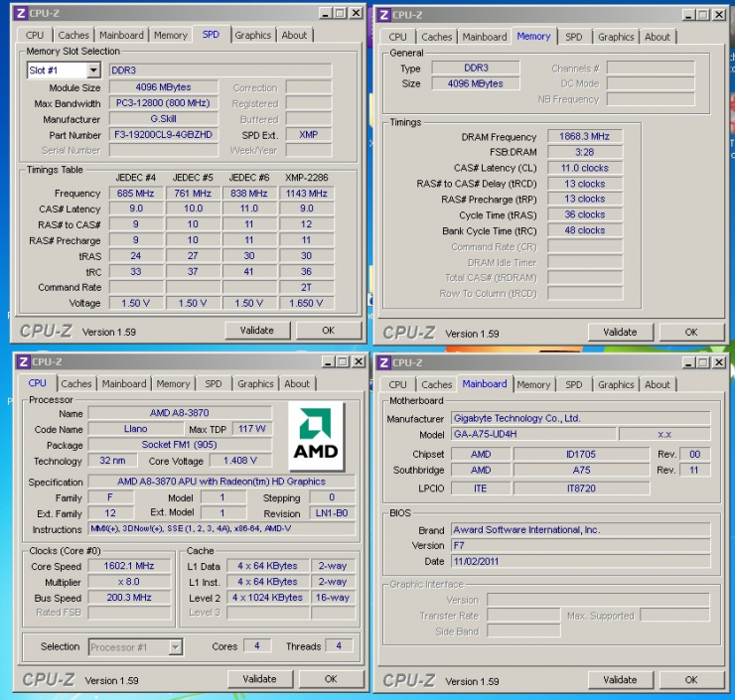Click Gigabyte Technology manufacturer field
The height and width of the screenshot is (700, 735).
[x=581, y=418]
